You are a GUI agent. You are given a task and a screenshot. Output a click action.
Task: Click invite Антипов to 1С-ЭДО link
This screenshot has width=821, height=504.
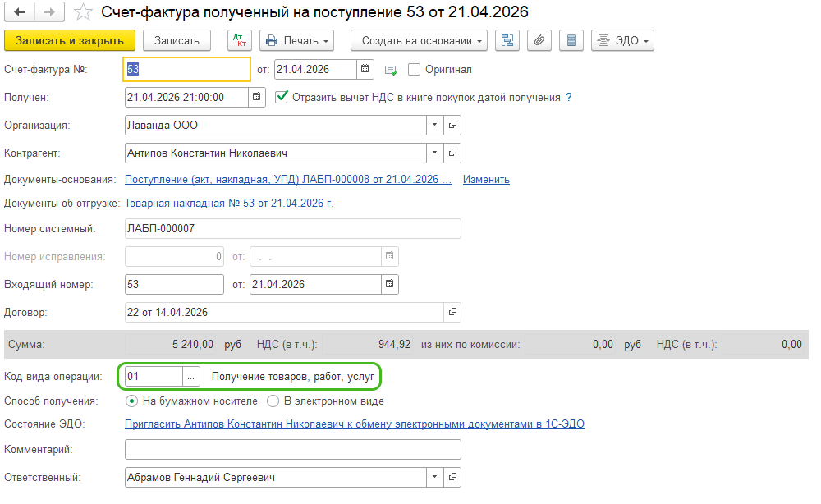coord(355,424)
